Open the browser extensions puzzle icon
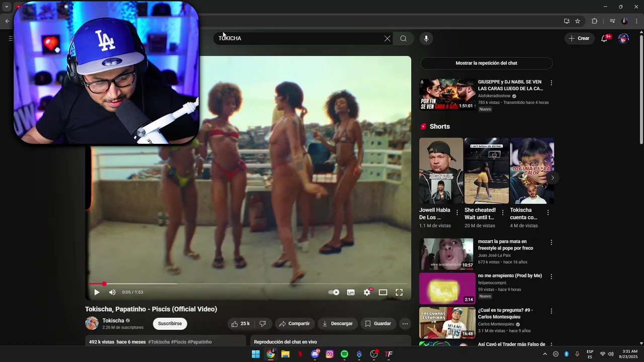The height and width of the screenshot is (362, 644). [x=594, y=21]
